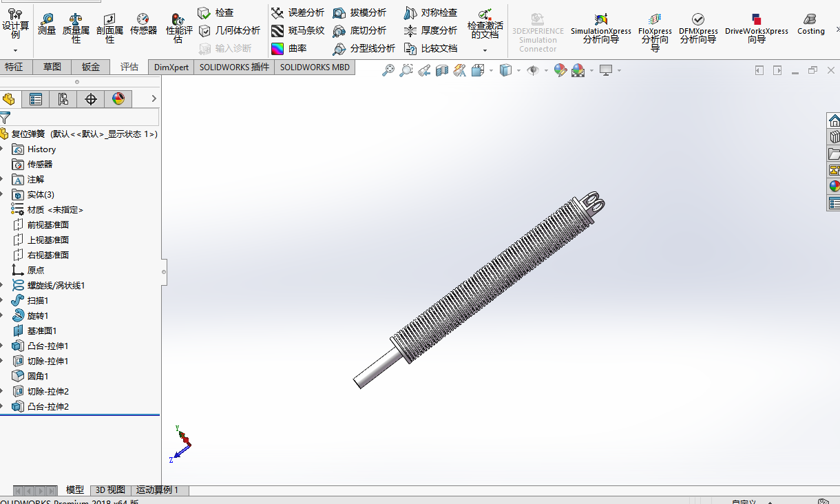Open Display Style dropdown arrow
Image resolution: width=840 pixels, height=504 pixels.
coord(518,70)
